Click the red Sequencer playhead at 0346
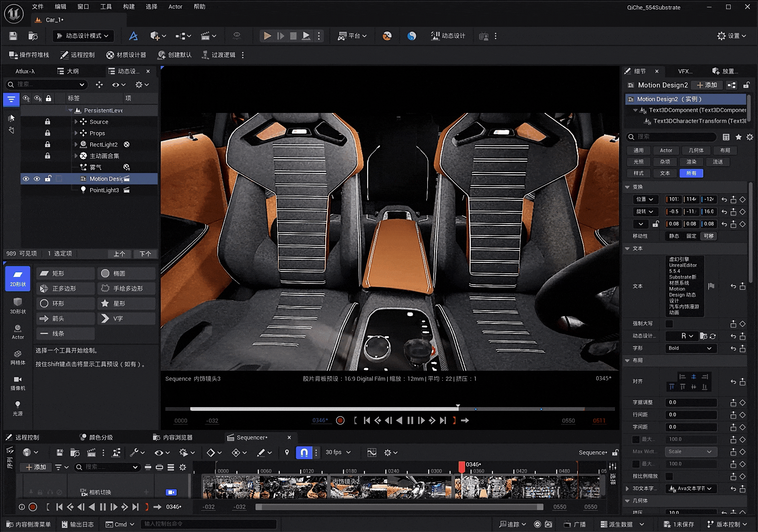The width and height of the screenshot is (758, 532). pyautogui.click(x=461, y=467)
